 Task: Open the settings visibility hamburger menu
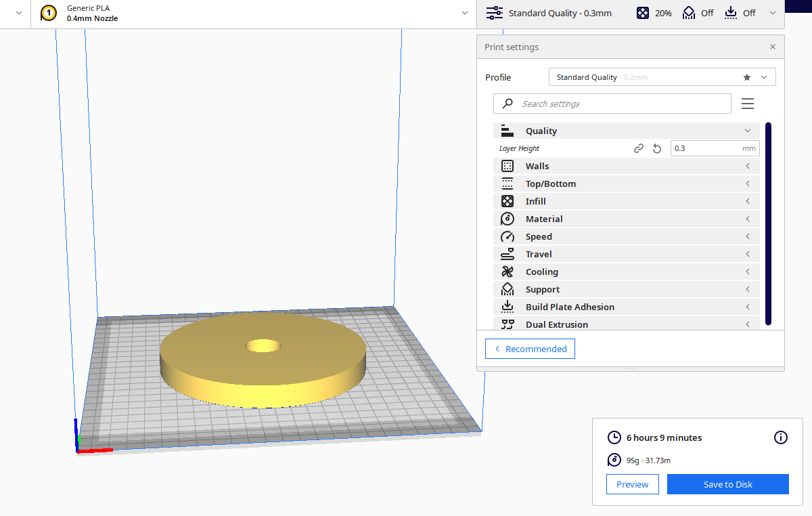748,104
